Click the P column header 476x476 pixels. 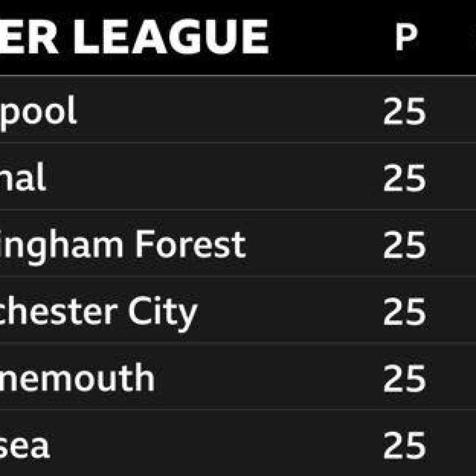click(405, 37)
